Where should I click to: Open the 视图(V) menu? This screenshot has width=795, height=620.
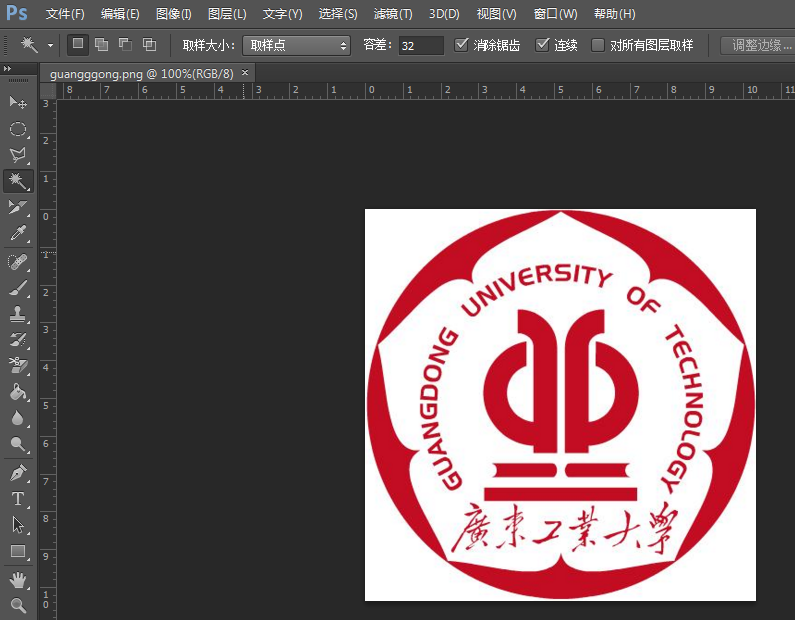pyautogui.click(x=496, y=14)
